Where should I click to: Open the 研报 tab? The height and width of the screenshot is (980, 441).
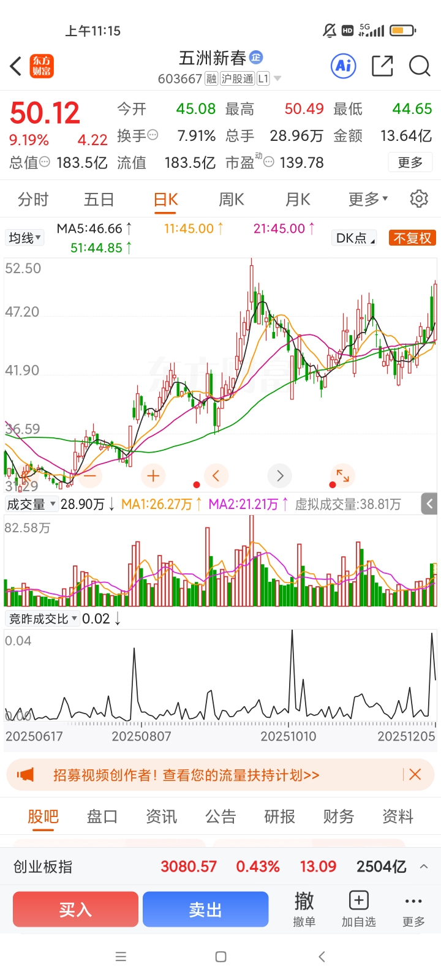point(279,816)
